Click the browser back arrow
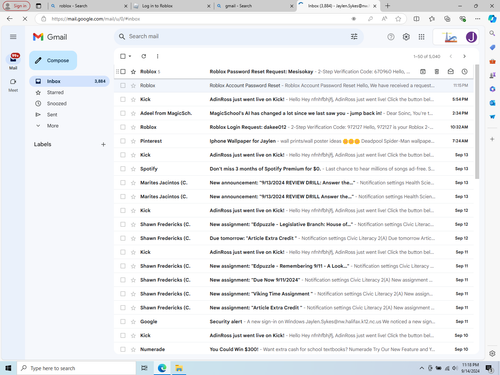Image resolution: width=500 pixels, height=375 pixels. [x=10, y=19]
